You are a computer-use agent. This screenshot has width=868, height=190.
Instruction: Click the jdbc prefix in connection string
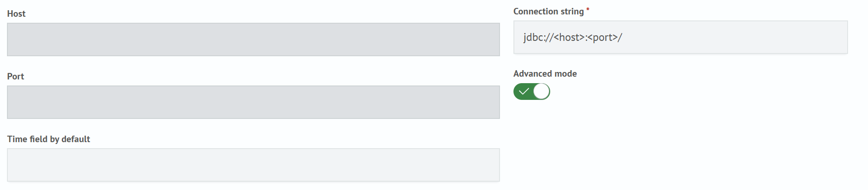[x=533, y=38]
